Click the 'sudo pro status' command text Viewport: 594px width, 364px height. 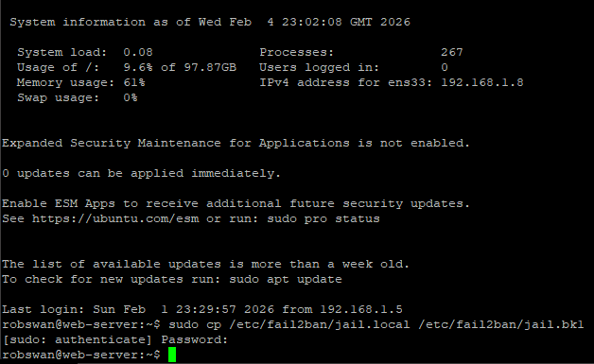click(x=323, y=219)
